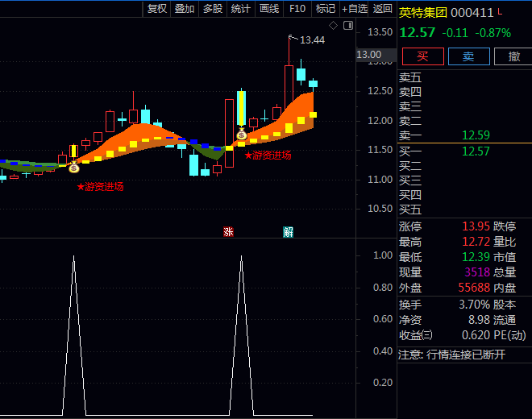Image resolution: width=532 pixels, height=419 pixels.
Task: Click the teal 解 marker icon
Action: pyautogui.click(x=288, y=232)
